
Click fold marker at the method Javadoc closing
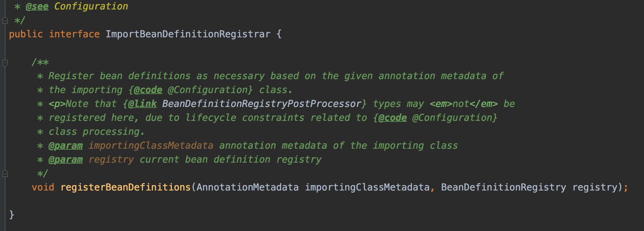tap(5, 173)
